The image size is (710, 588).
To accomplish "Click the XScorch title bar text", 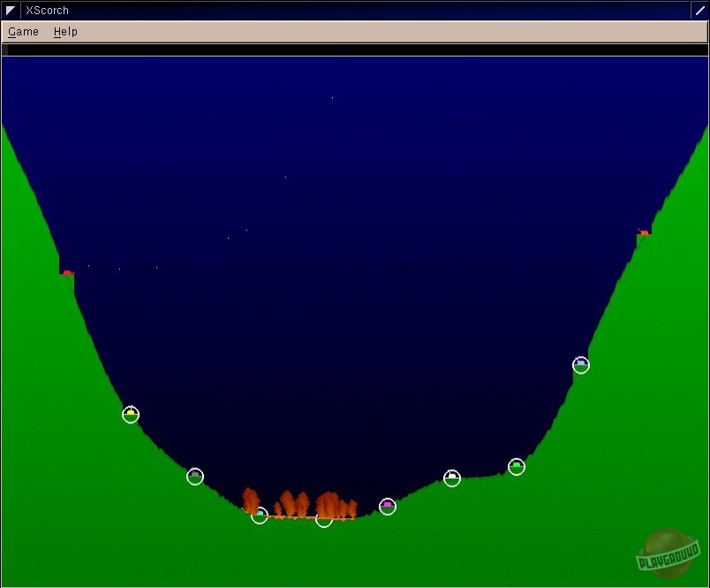I will [x=48, y=11].
